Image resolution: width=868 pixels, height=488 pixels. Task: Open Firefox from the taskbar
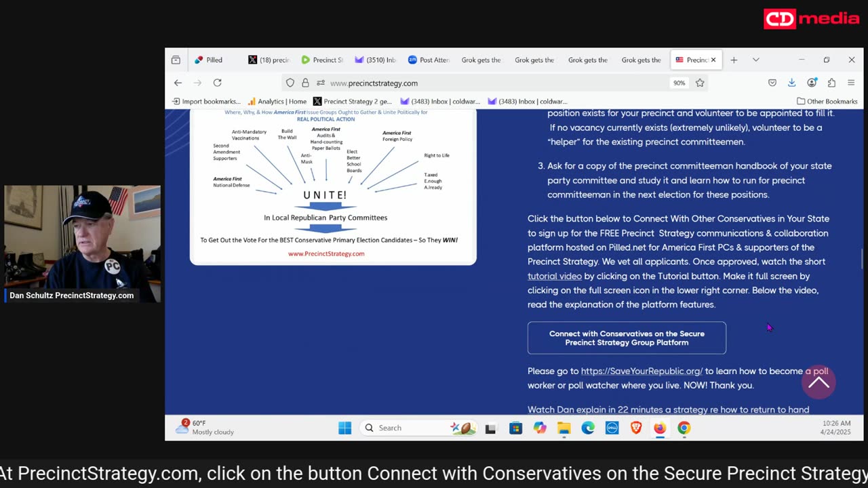click(660, 428)
